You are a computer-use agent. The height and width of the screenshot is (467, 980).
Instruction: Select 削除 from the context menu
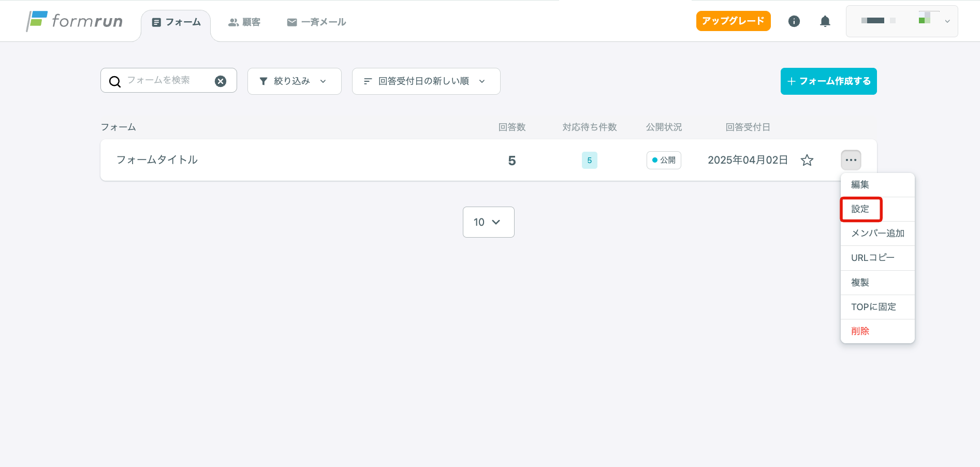tap(877, 331)
